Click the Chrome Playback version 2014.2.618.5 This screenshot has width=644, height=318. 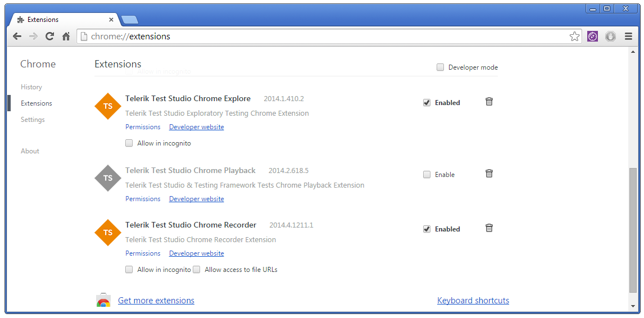[288, 170]
